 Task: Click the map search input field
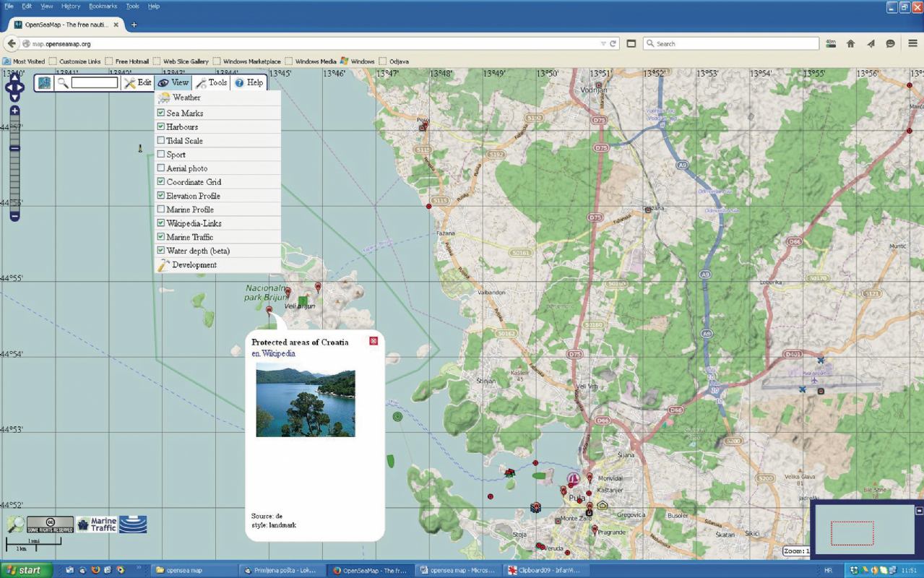[x=95, y=83]
